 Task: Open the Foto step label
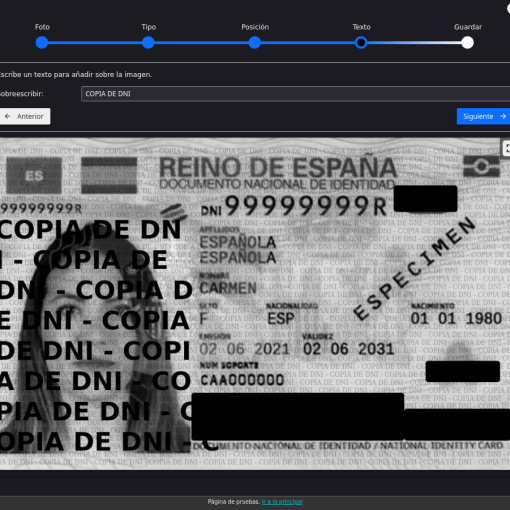pos(42,27)
